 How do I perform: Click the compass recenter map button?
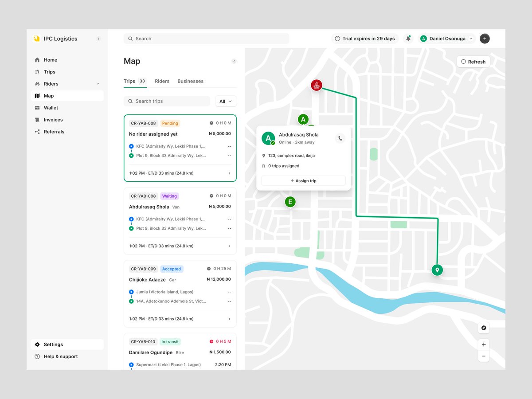[484, 328]
